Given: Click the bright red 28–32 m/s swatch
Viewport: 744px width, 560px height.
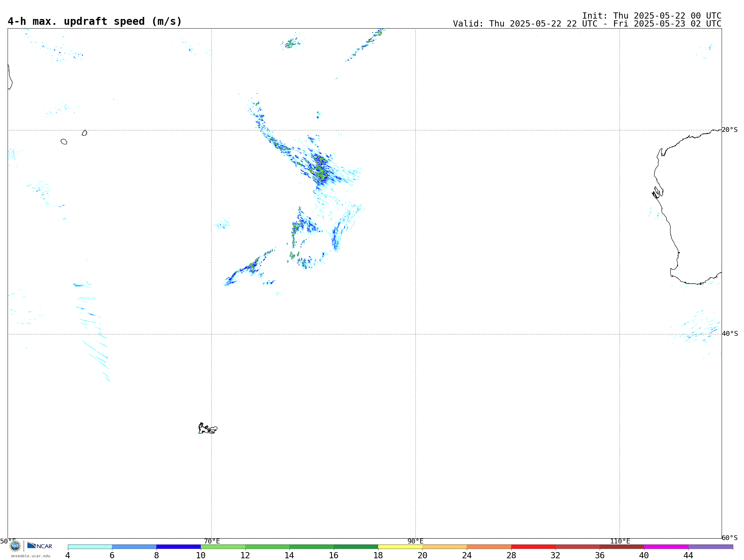Looking at the screenshot, I should [x=533, y=547].
